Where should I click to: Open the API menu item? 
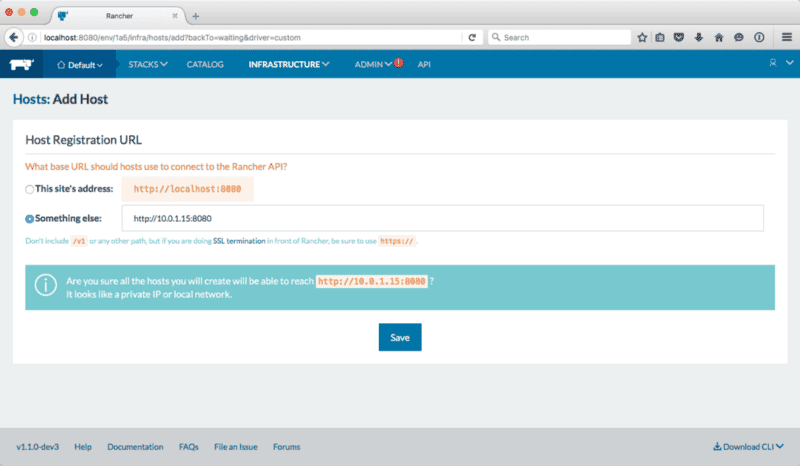[x=424, y=64]
